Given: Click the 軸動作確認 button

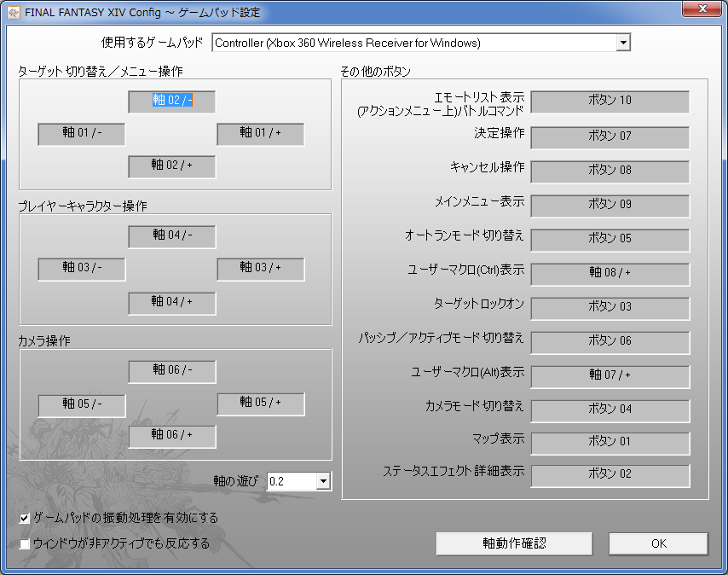Looking at the screenshot, I should coord(514,543).
